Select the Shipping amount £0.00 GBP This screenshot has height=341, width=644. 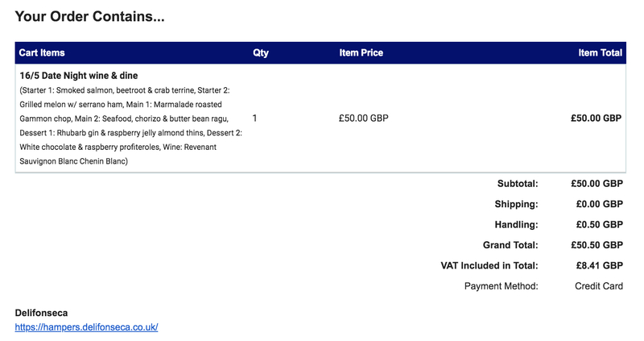pos(597,204)
